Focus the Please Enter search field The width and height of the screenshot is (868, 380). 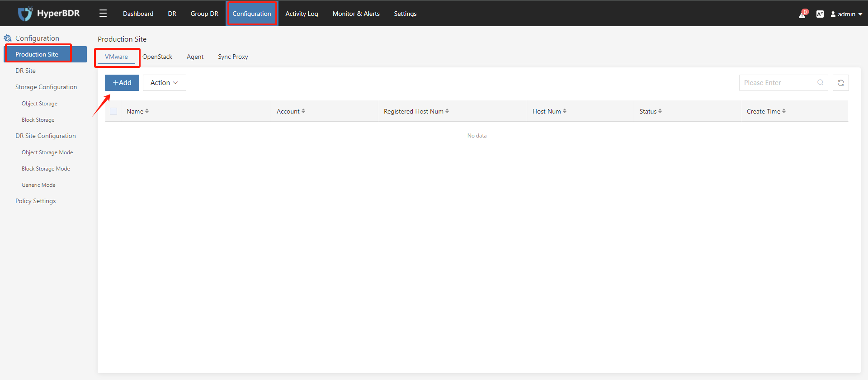783,83
